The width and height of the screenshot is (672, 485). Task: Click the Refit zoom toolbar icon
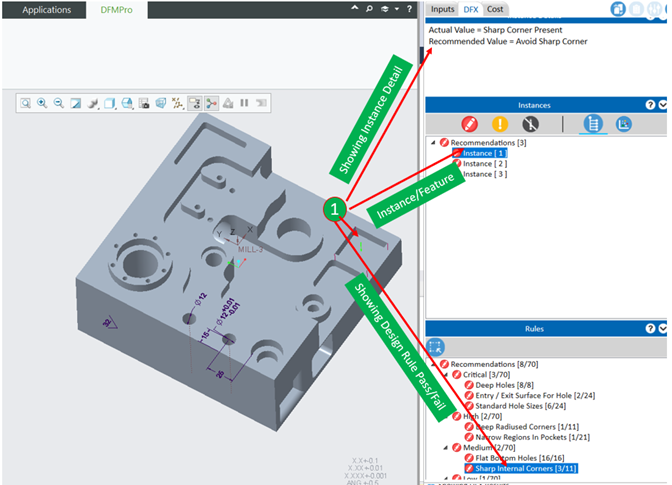click(x=26, y=103)
